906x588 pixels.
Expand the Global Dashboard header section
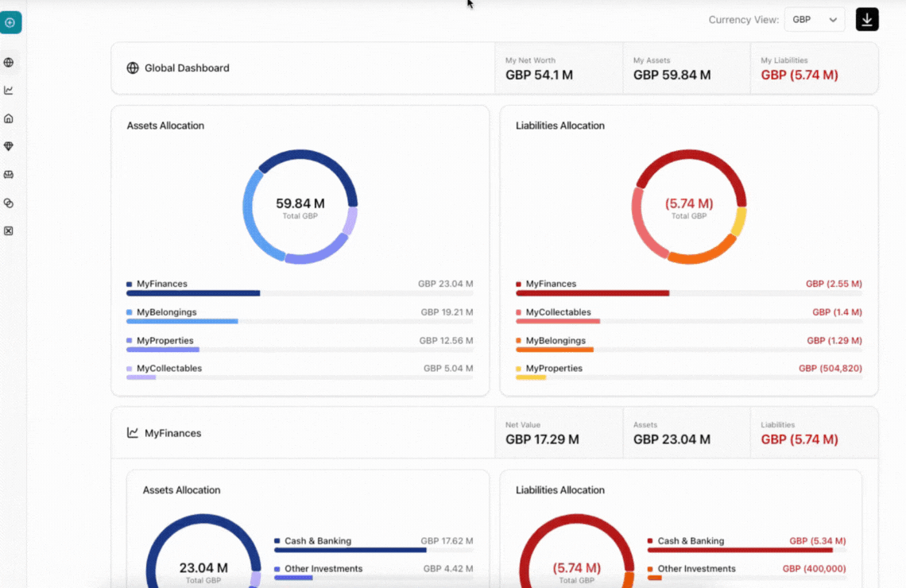point(302,68)
